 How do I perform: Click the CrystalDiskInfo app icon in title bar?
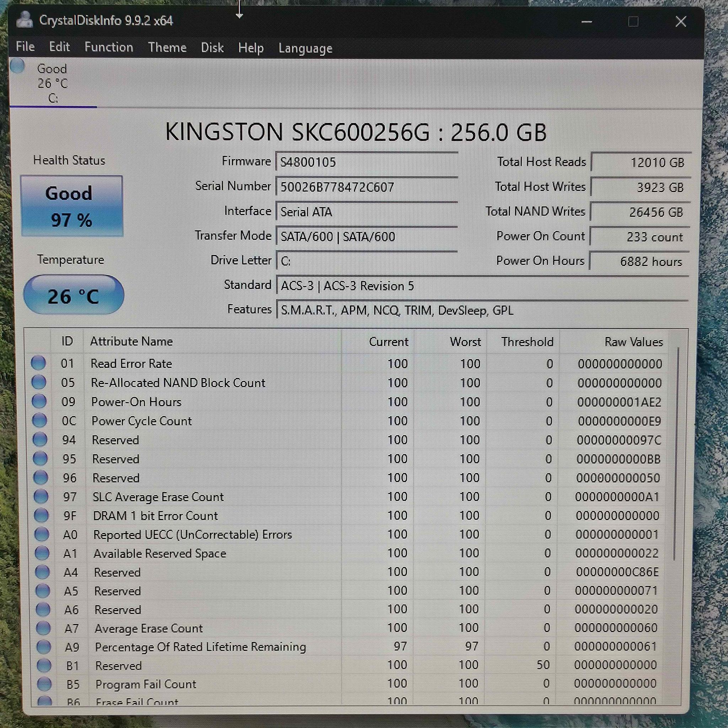tap(25, 20)
